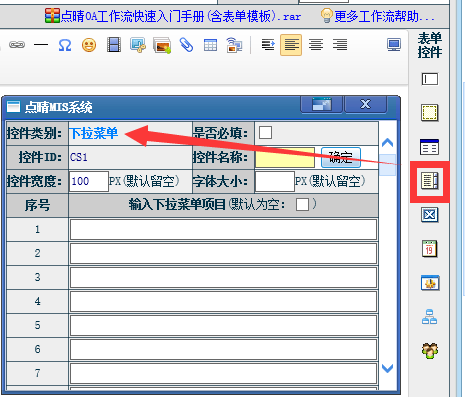The image size is (465, 397).
Task: Insert special character with Omega icon
Action: (65, 45)
